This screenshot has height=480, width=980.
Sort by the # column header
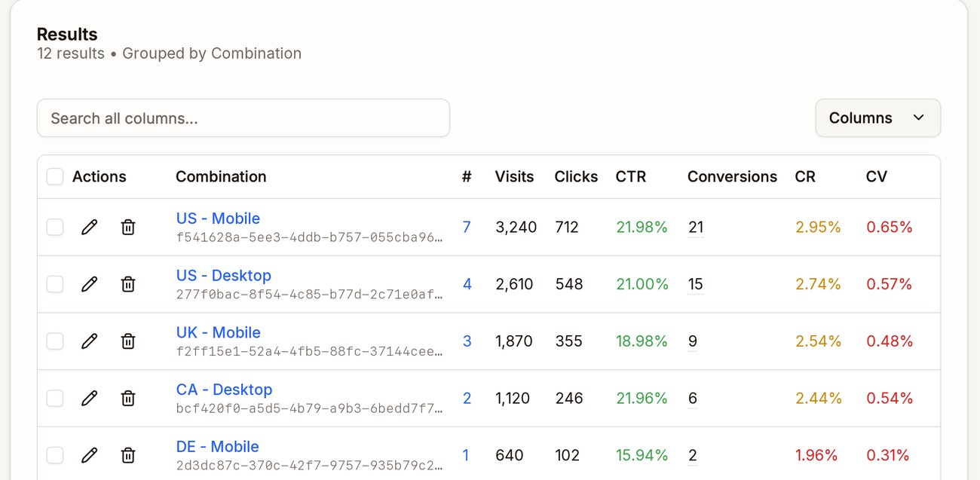467,176
